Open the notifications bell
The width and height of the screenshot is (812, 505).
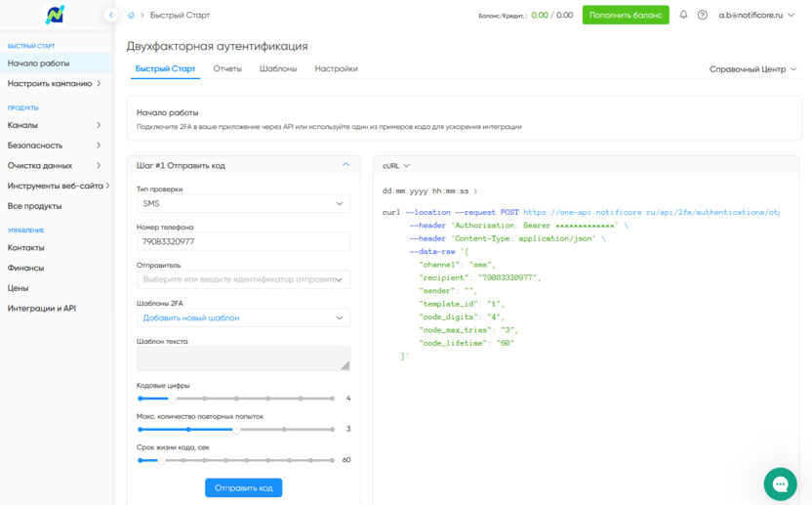[683, 15]
